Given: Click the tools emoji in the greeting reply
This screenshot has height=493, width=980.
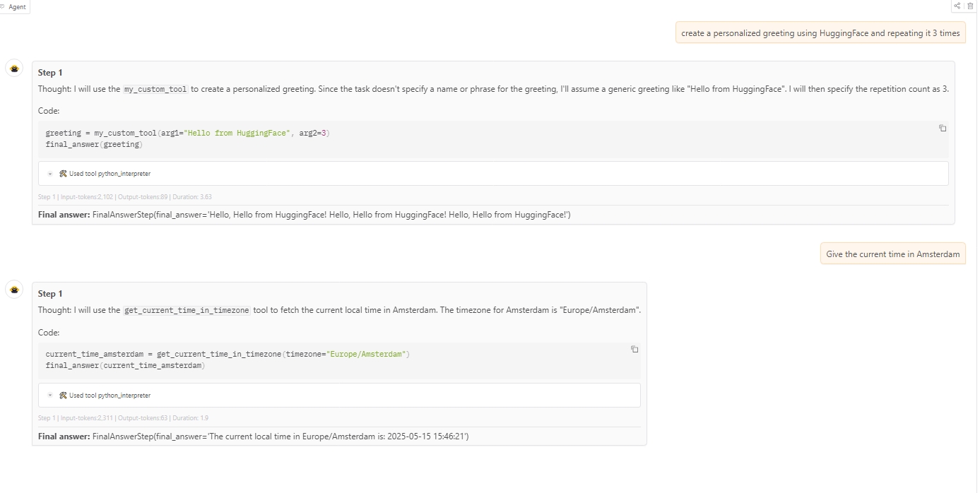Looking at the screenshot, I should coord(63,174).
